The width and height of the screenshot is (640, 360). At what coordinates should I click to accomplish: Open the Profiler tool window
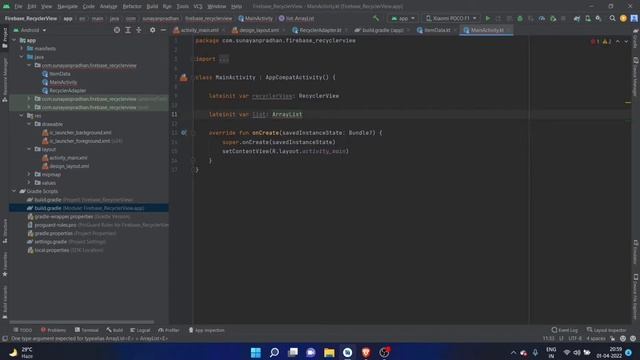tap(169, 330)
